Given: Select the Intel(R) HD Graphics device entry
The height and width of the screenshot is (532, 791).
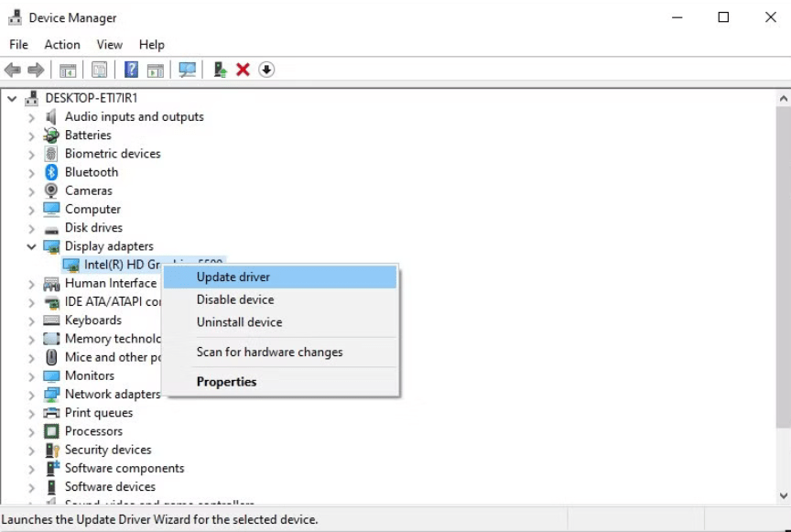Looking at the screenshot, I should [x=119, y=265].
